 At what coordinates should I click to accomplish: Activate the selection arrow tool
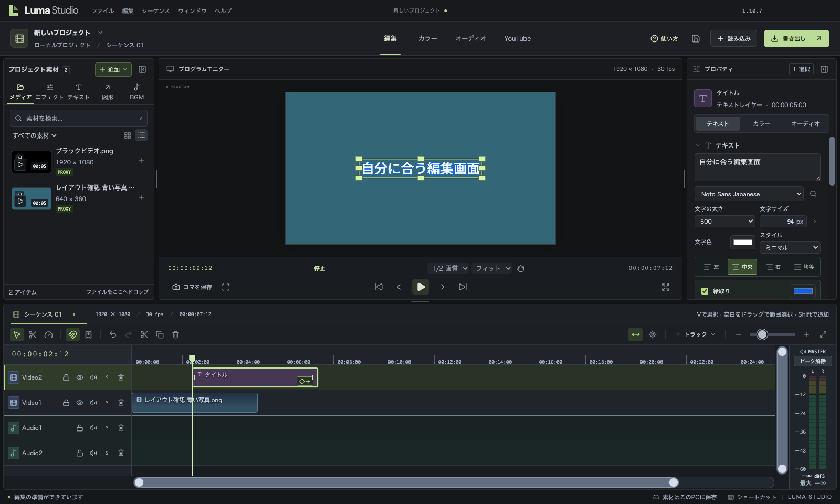[17, 334]
